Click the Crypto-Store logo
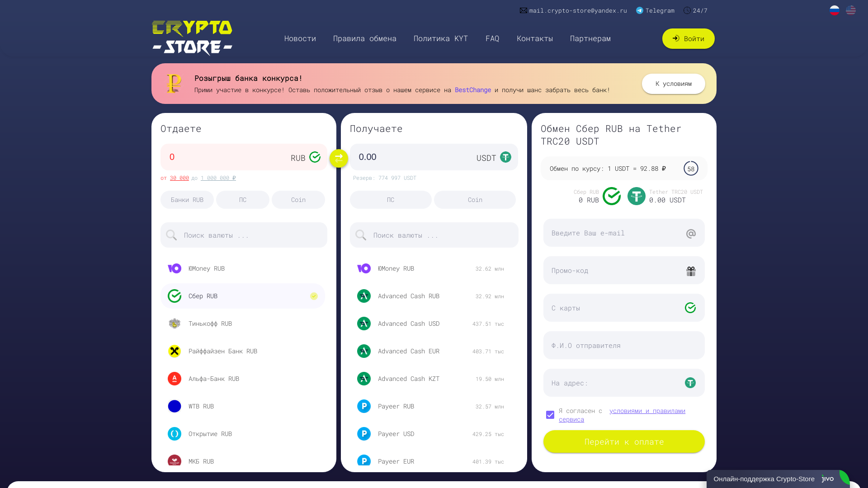 click(192, 38)
